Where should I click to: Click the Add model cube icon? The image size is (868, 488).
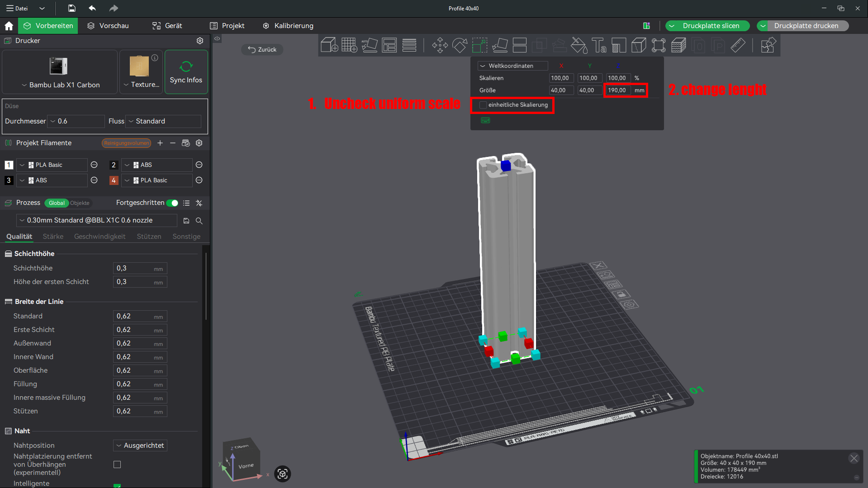pos(329,45)
